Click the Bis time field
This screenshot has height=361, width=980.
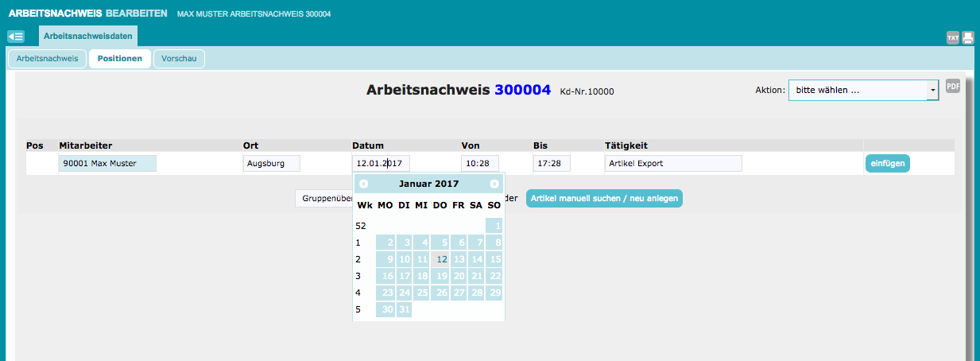click(552, 164)
